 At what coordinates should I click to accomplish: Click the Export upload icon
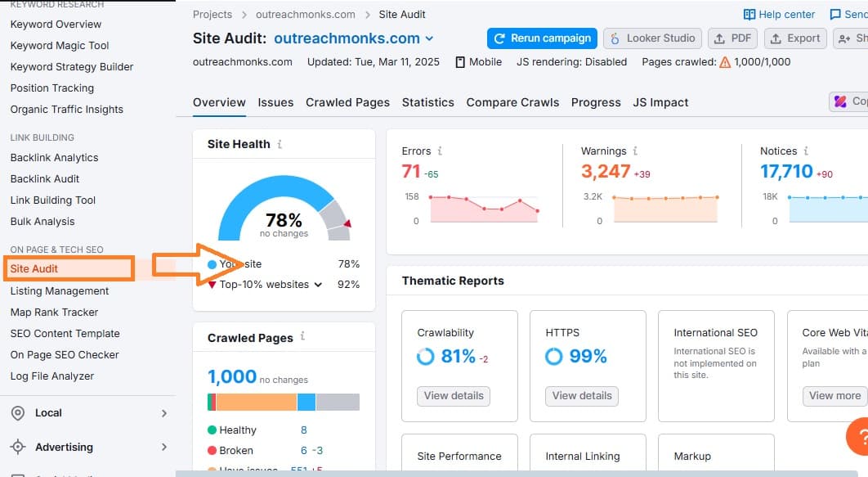pos(776,38)
